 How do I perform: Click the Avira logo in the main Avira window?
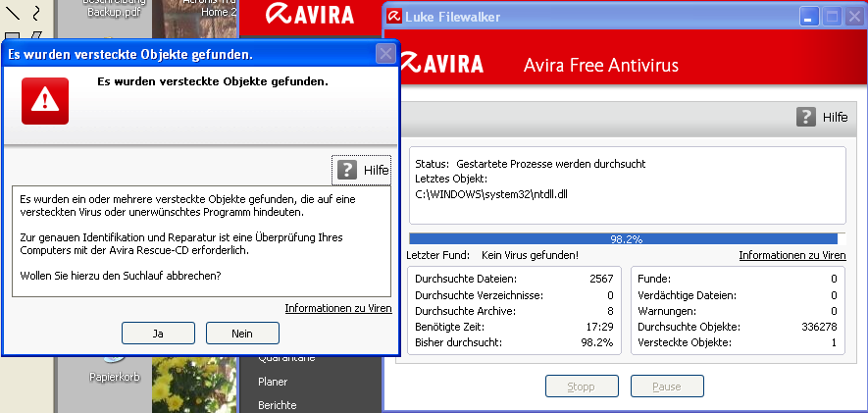(310, 14)
